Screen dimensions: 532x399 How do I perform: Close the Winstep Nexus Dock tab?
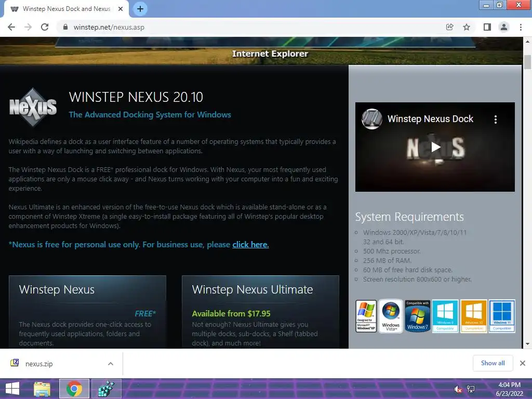121,9
